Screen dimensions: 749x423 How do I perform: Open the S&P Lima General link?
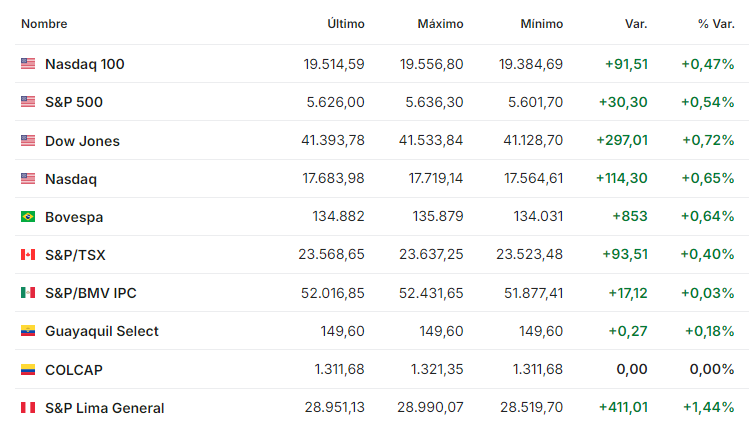pyautogui.click(x=105, y=408)
